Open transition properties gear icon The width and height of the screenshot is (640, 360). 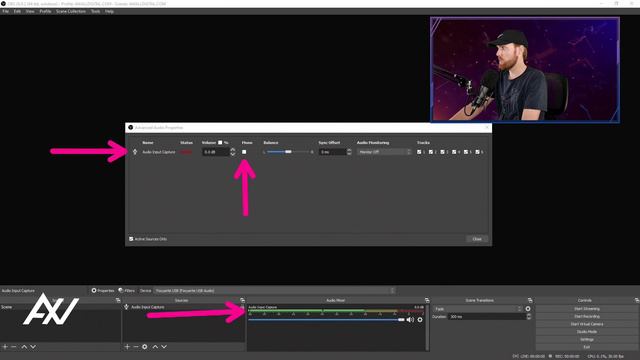click(x=528, y=309)
